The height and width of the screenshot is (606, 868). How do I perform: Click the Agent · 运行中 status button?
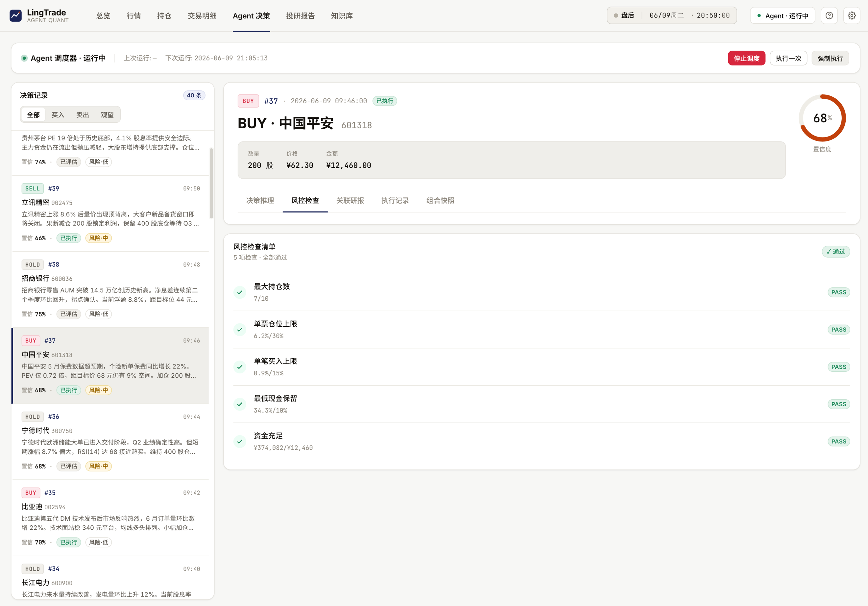click(783, 15)
